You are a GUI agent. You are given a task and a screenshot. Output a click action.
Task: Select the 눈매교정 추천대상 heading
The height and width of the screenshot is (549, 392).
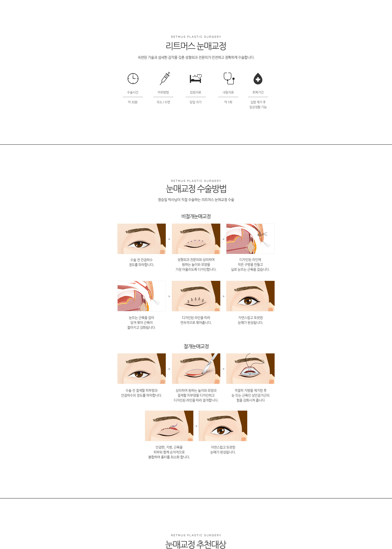pos(196,544)
